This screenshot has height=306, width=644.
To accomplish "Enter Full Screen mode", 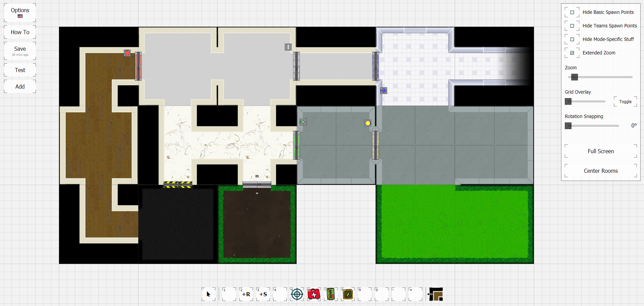I will (x=601, y=151).
